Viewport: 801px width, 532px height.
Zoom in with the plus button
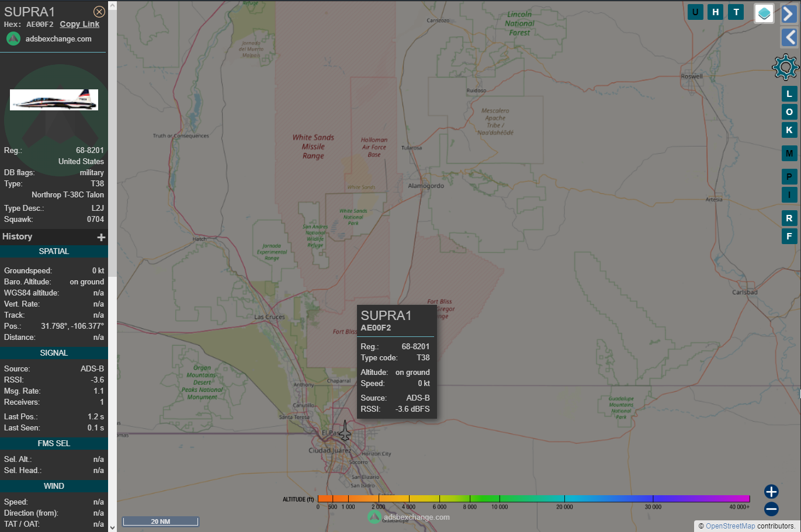click(x=771, y=492)
